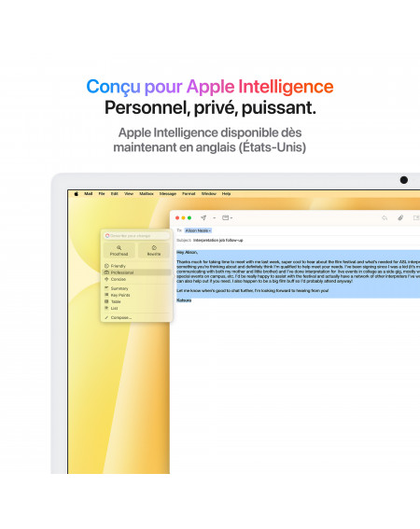
Task: Expand the send options dropdown arrow
Action: 214,218
